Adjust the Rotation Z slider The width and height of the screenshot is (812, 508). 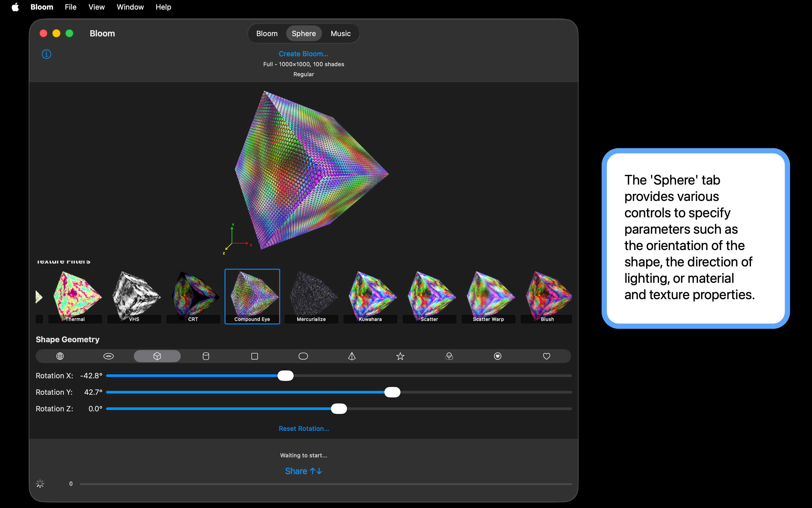(x=339, y=409)
